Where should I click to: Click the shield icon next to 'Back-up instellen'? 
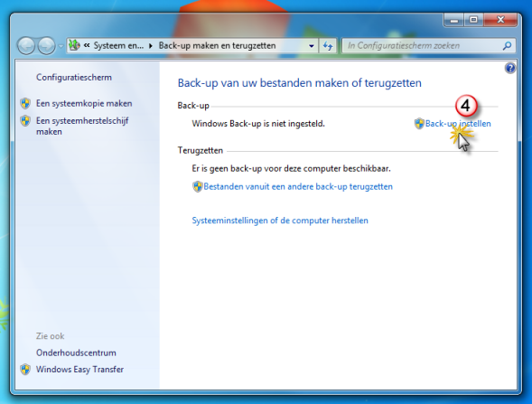point(419,124)
